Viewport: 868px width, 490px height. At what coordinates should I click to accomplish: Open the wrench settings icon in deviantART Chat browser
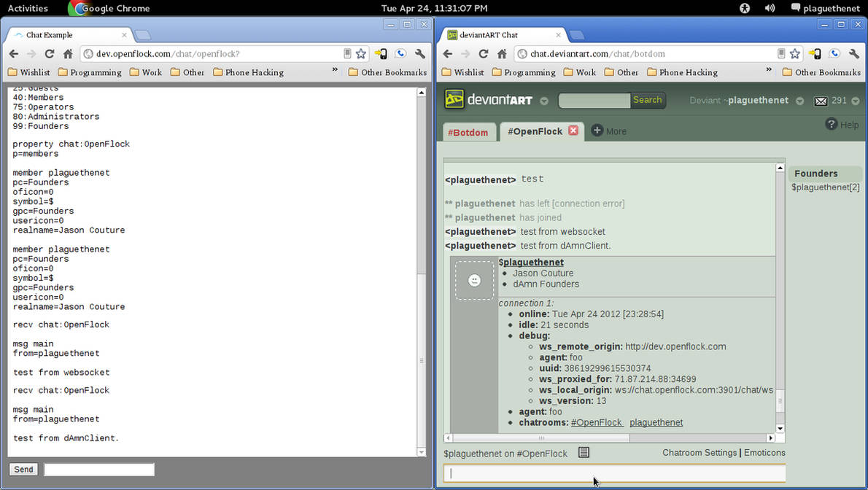coord(854,53)
